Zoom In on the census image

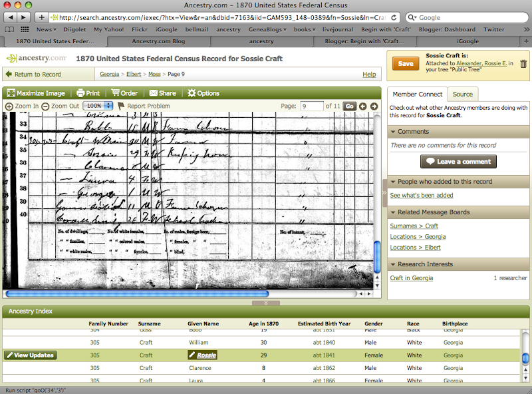pos(23,106)
